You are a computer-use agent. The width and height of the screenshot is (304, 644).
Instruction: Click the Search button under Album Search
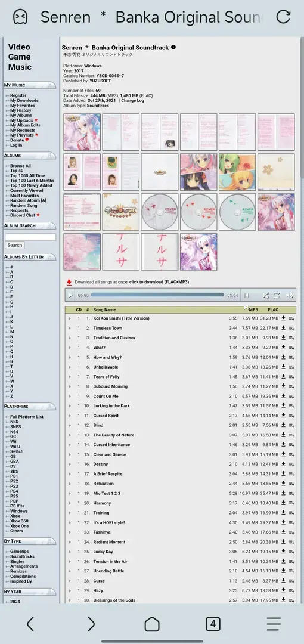[x=15, y=245]
